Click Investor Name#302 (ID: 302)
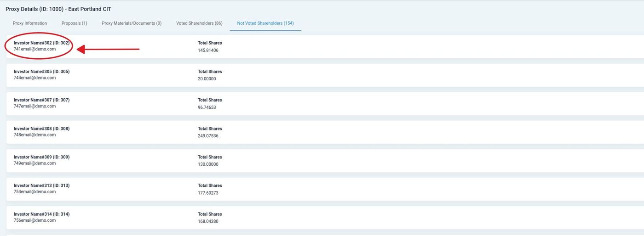The image size is (644, 236). (x=41, y=43)
